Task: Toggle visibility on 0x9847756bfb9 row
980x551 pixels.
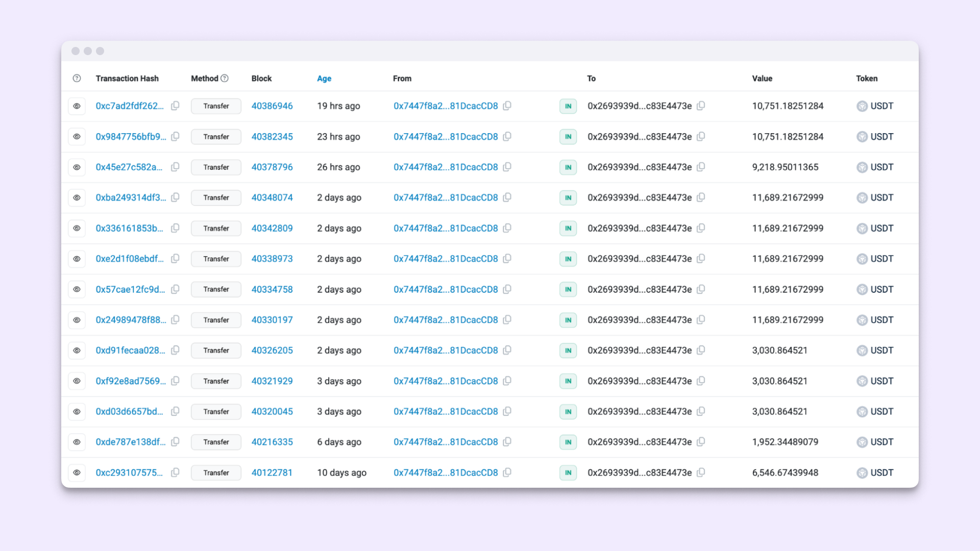Action: [78, 137]
